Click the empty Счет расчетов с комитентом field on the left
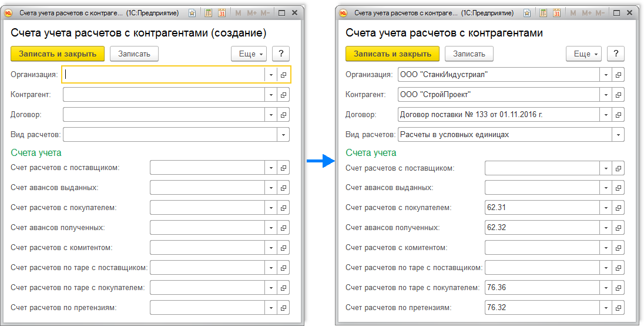This screenshot has width=644, height=326. click(x=207, y=248)
